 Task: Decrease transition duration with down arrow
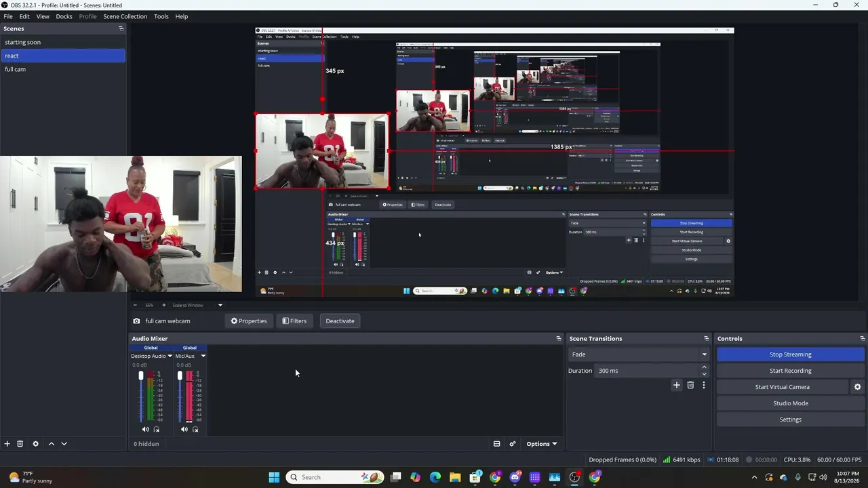(704, 374)
